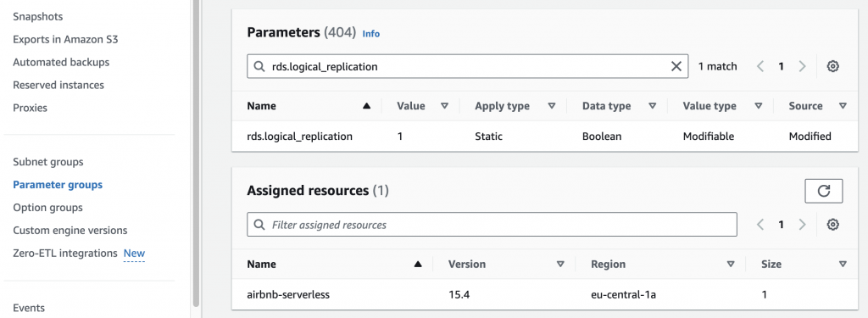Focus the Filter assigned resources field
The image size is (868, 318).
coord(492,225)
